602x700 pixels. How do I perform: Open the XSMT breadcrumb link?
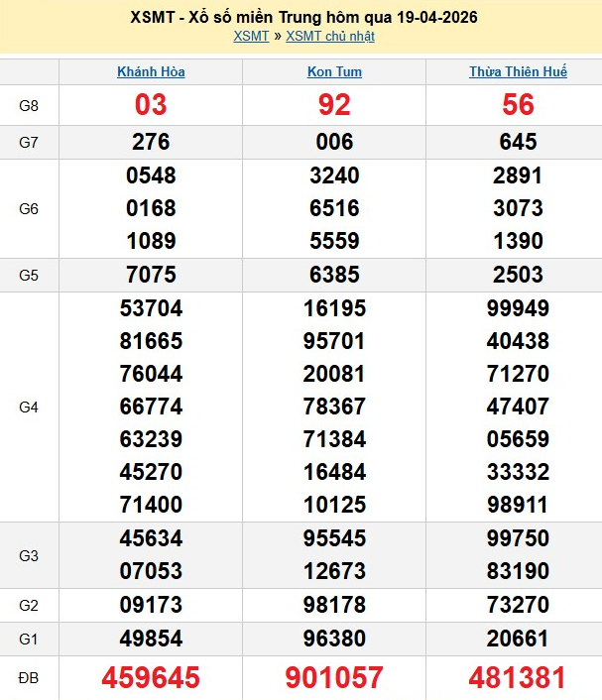tap(251, 37)
